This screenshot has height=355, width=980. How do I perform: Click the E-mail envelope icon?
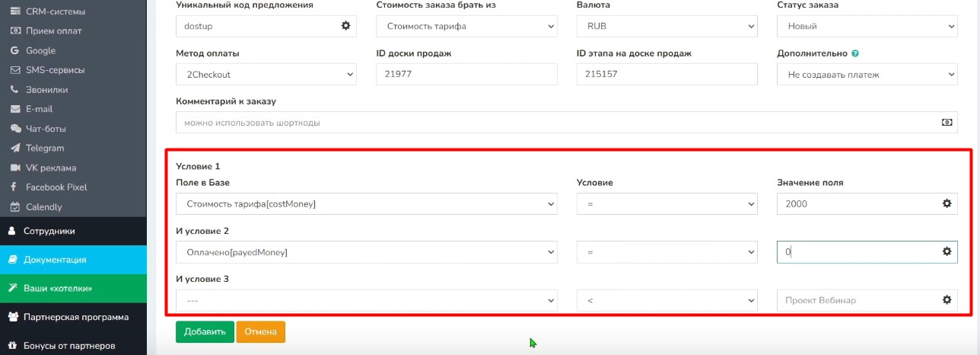coord(15,109)
